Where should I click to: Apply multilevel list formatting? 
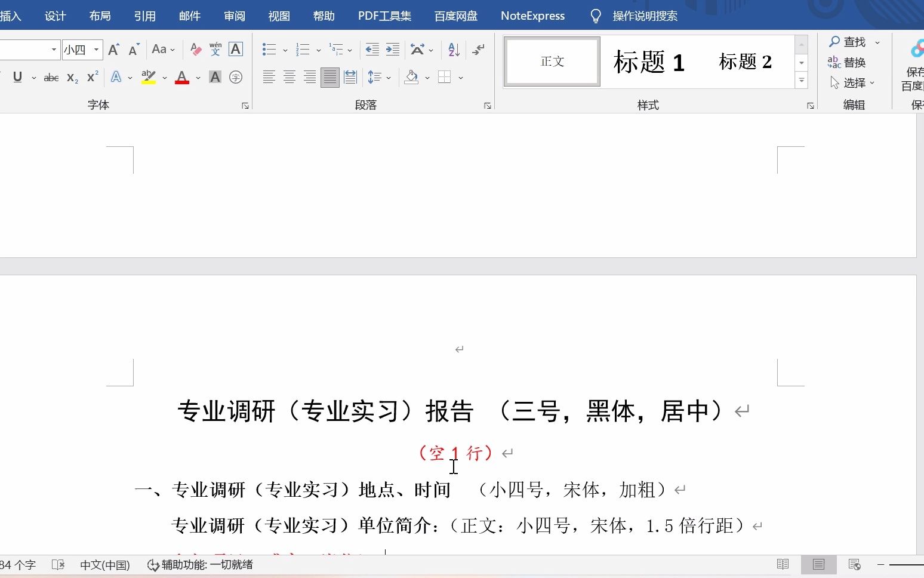[336, 50]
